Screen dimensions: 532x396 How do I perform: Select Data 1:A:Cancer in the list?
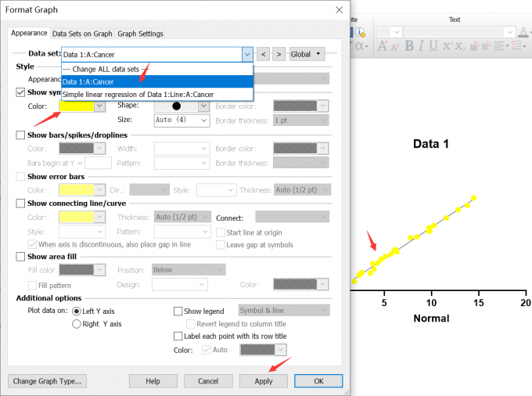click(x=157, y=81)
